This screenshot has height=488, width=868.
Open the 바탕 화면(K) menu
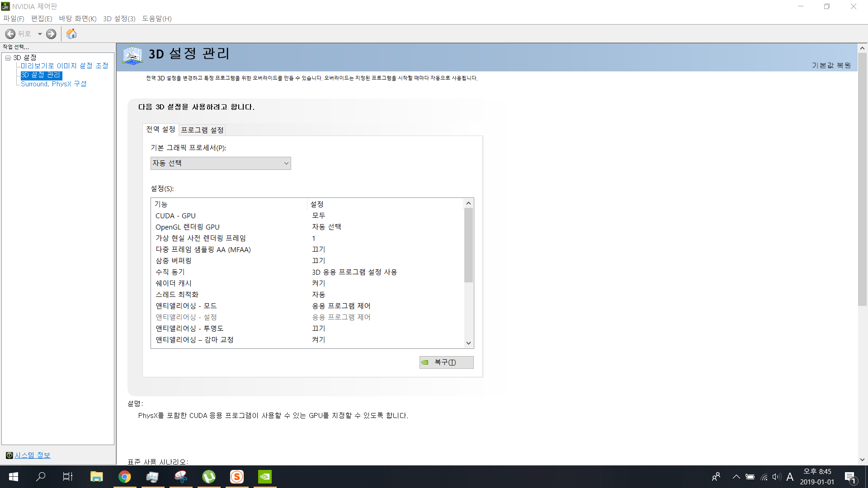78,19
